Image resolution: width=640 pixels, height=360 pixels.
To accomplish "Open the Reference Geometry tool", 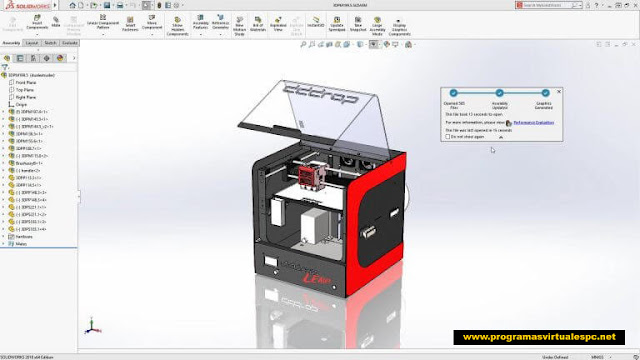I will click(220, 22).
